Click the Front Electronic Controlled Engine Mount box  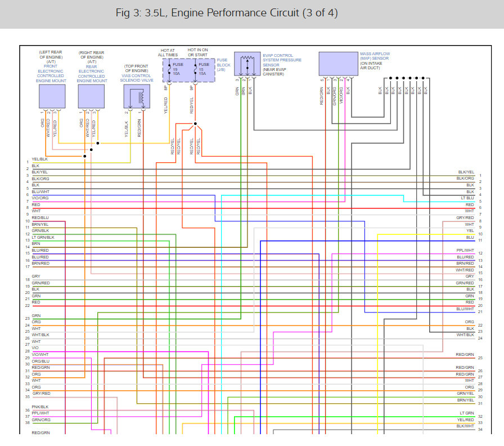coord(52,96)
